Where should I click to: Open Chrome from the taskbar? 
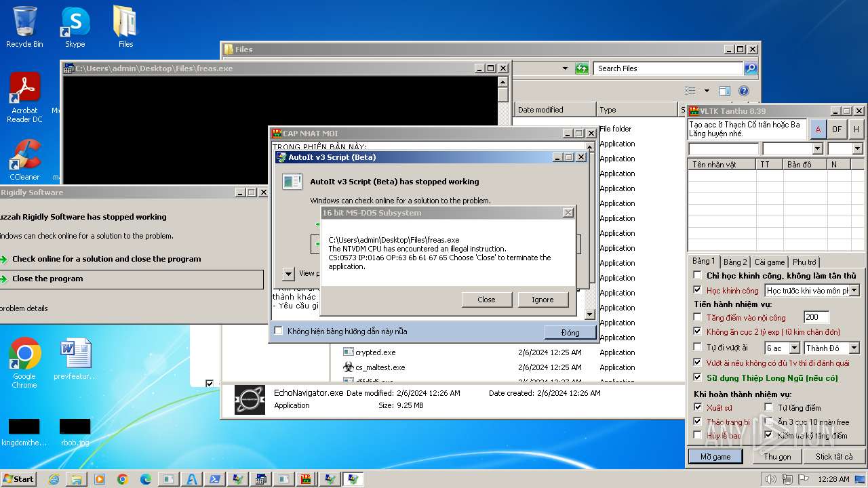[123, 479]
